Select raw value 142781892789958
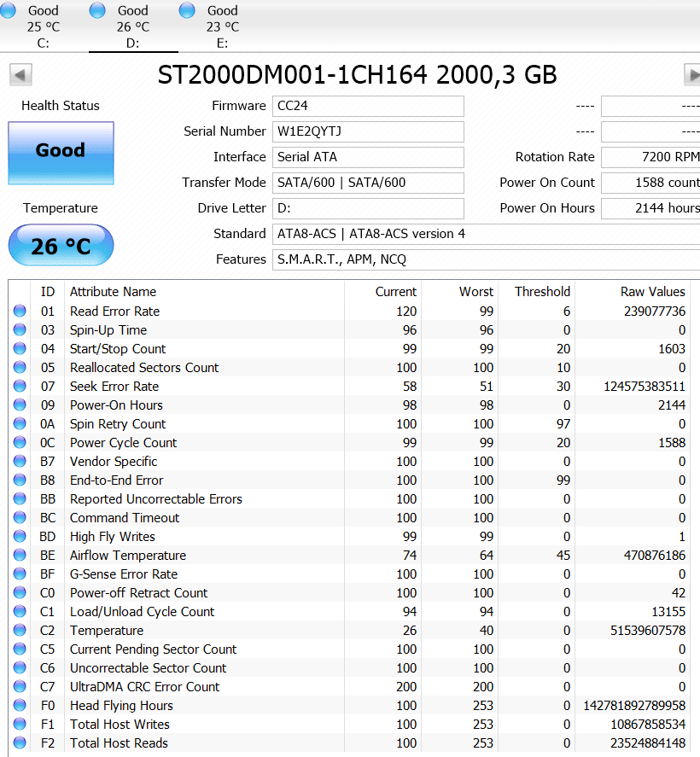Viewport: 700px width, 757px height. click(x=634, y=706)
